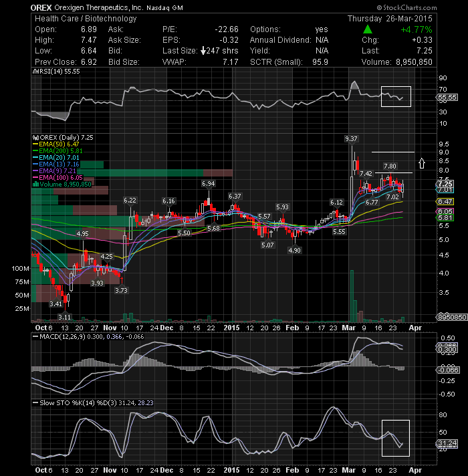Click the 7.25 last price axis tag

(445, 184)
